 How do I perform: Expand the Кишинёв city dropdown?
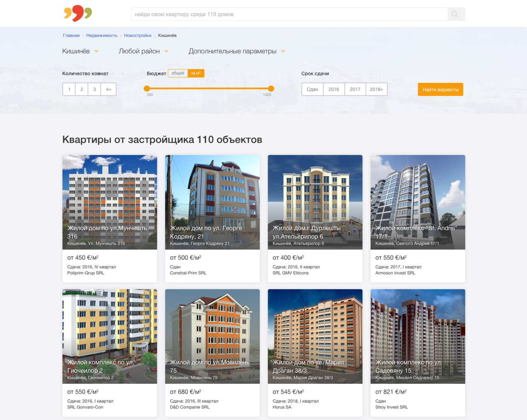pyautogui.click(x=81, y=51)
